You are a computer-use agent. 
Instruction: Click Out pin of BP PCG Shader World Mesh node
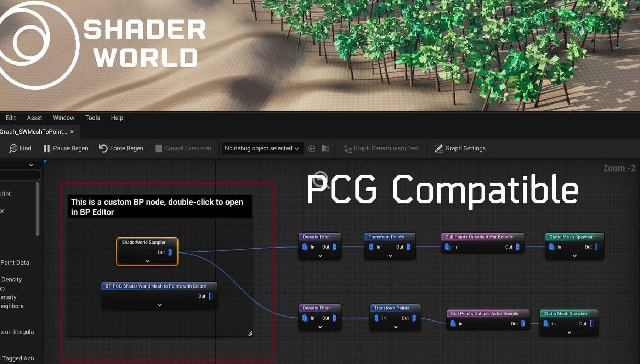point(211,296)
